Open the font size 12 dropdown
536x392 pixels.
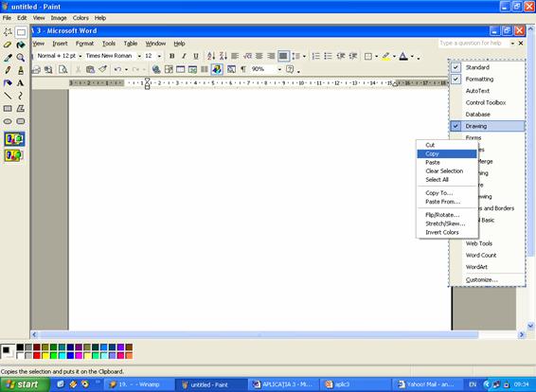[x=159, y=56]
